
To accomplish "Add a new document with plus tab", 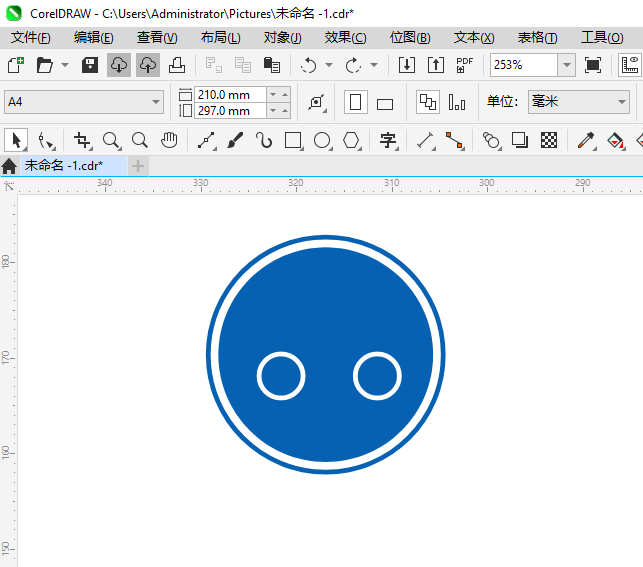I will coord(138,166).
